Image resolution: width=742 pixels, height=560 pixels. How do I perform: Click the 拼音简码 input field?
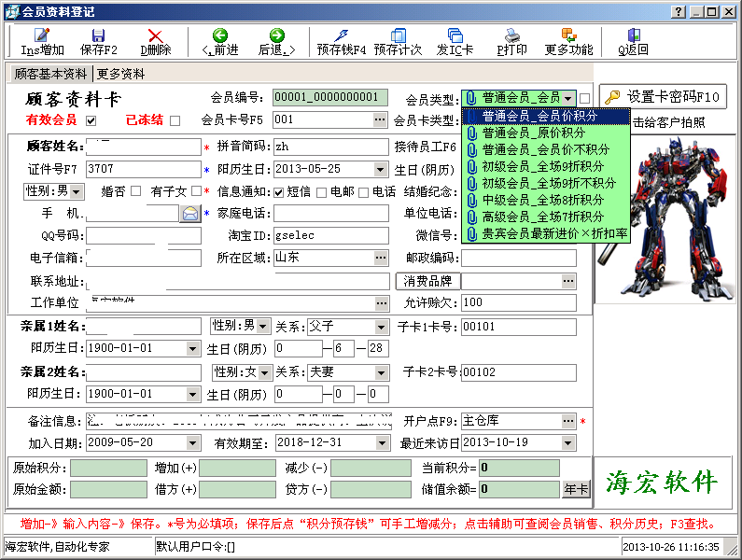click(x=330, y=147)
